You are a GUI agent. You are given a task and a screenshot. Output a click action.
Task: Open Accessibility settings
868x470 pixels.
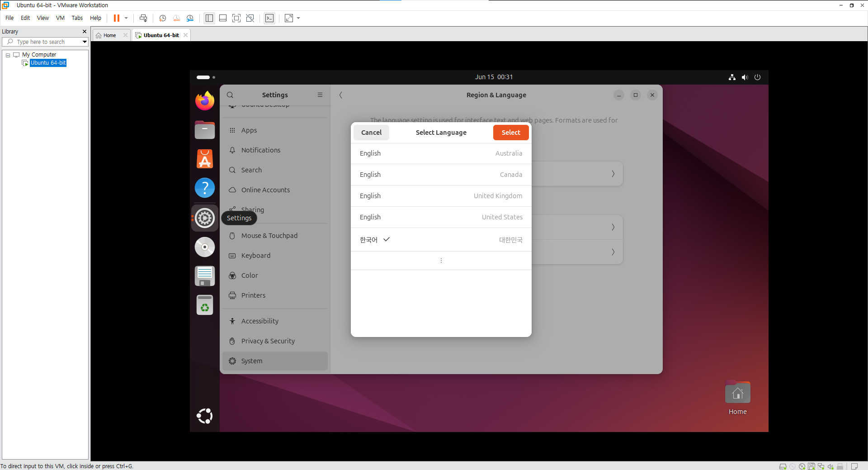click(x=275, y=321)
